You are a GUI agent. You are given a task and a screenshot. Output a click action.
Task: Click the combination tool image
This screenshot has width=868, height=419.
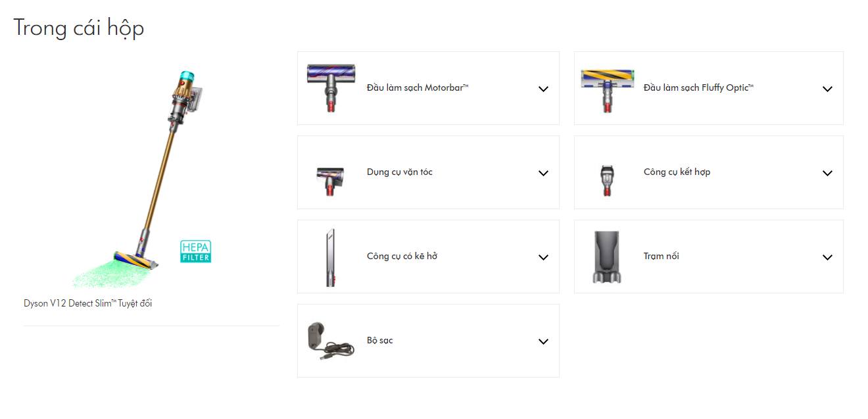[x=606, y=179]
